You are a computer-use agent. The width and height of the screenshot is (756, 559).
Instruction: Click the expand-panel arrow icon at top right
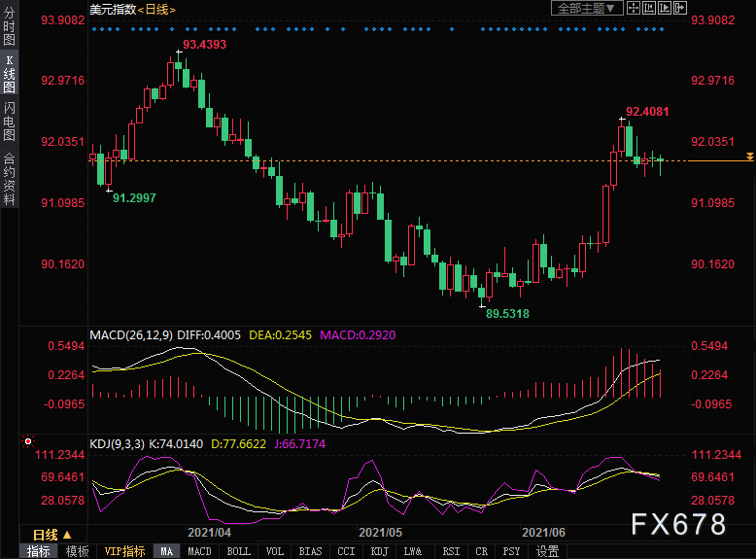click(x=680, y=8)
